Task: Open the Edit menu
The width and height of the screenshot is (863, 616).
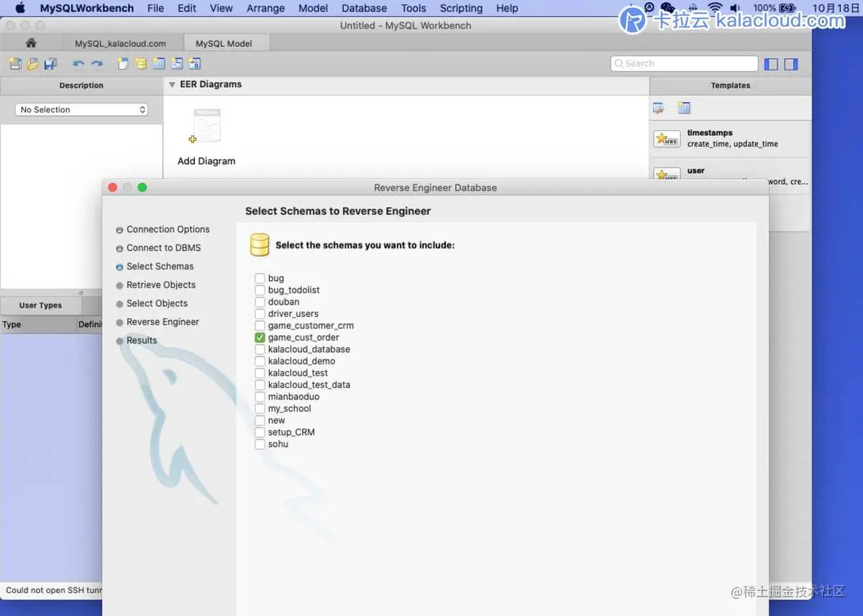Action: coord(187,8)
